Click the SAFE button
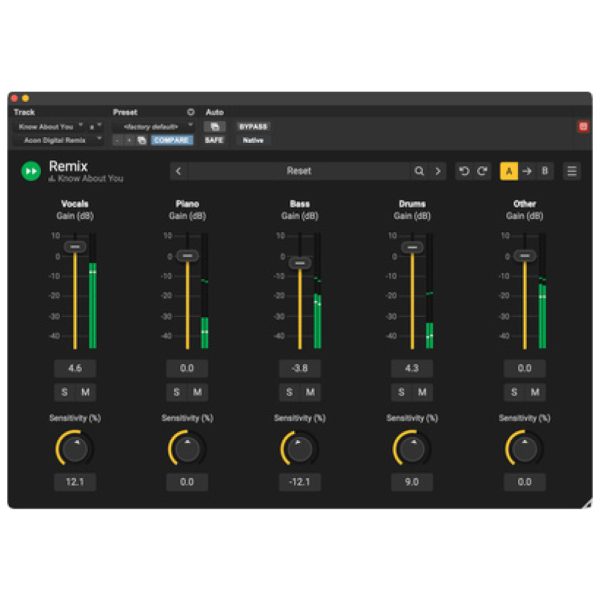Screen dimensions: 600x600 [214, 140]
